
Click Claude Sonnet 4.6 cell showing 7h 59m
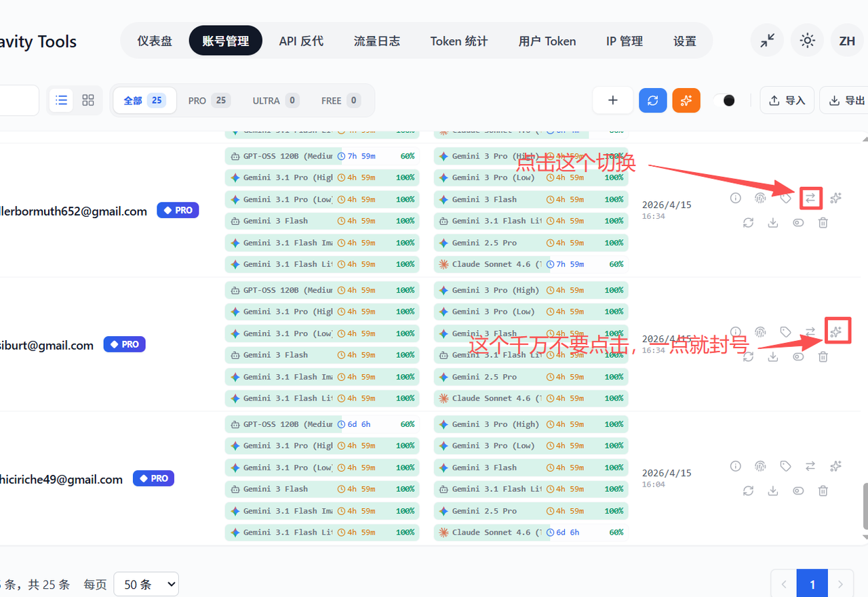tap(531, 264)
